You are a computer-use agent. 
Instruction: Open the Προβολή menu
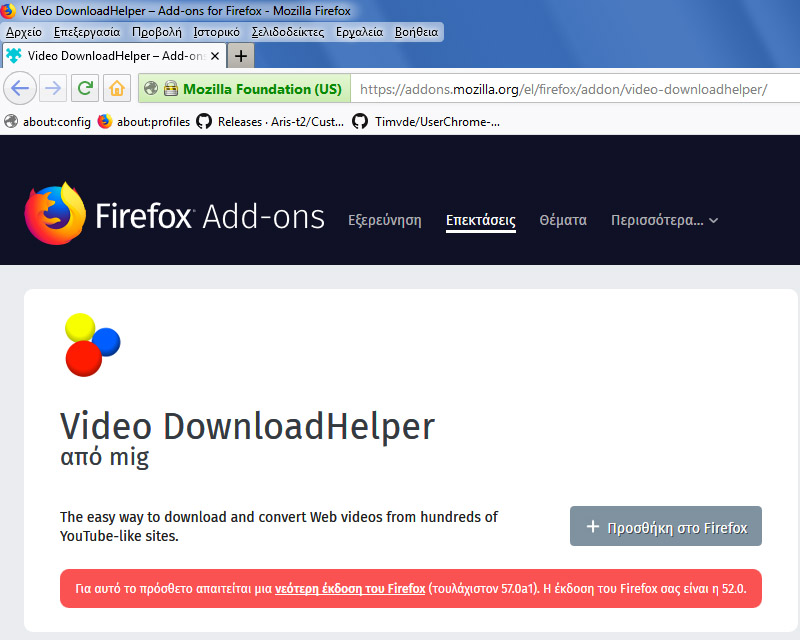coord(157,32)
